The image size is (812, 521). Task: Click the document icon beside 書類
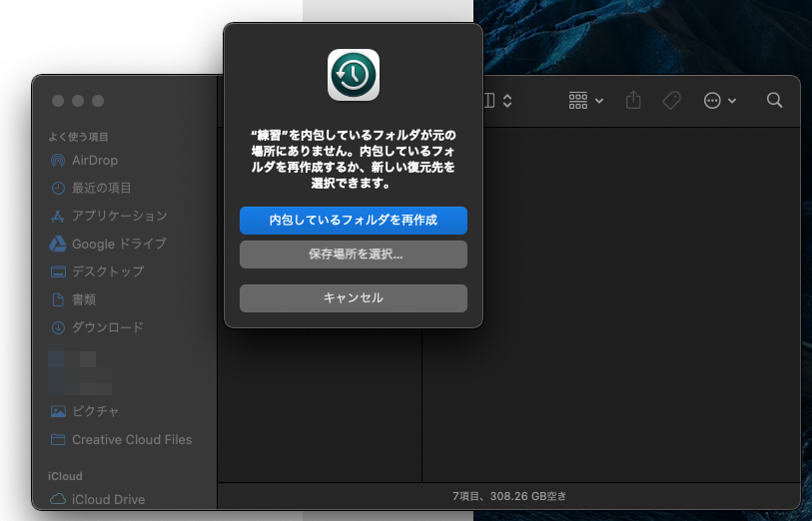(x=58, y=299)
